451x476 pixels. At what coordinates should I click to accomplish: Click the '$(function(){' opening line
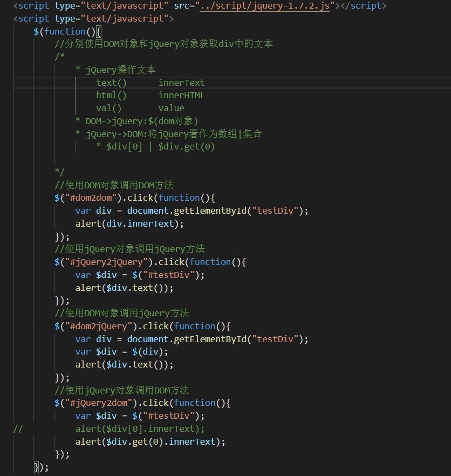[67, 31]
